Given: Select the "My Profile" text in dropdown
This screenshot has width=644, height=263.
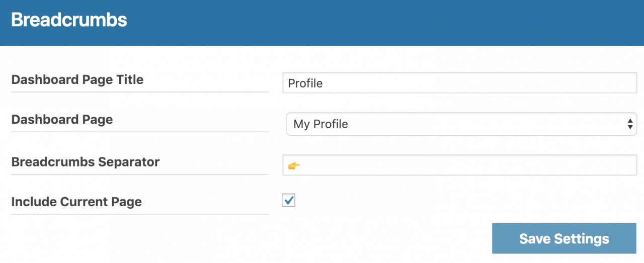Looking at the screenshot, I should (x=320, y=124).
